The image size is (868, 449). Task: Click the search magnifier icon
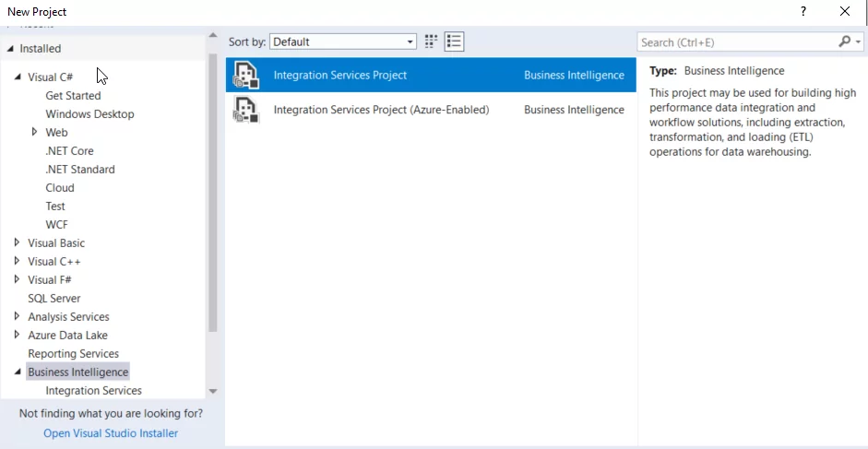[x=844, y=41]
